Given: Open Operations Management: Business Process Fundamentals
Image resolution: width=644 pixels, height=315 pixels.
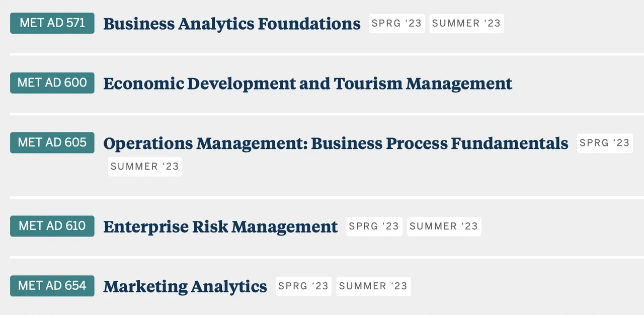Looking at the screenshot, I should [336, 143].
